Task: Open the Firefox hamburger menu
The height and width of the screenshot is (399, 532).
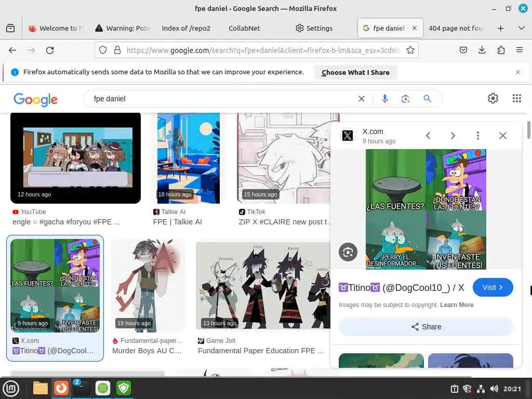Action: click(x=520, y=50)
